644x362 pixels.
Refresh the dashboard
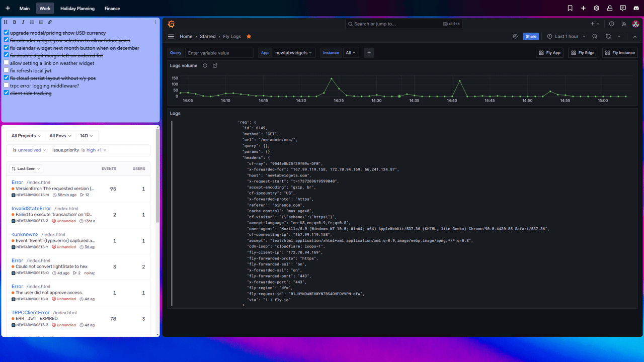click(x=608, y=37)
